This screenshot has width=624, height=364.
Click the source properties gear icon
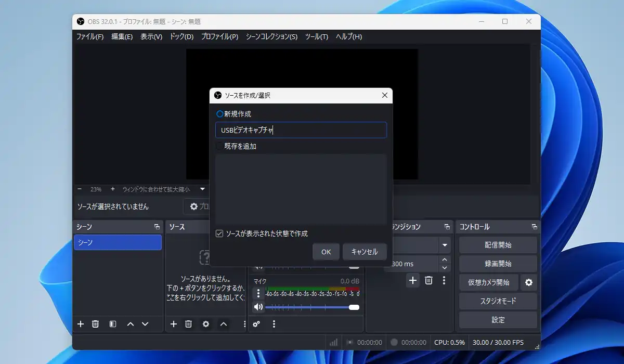206,324
